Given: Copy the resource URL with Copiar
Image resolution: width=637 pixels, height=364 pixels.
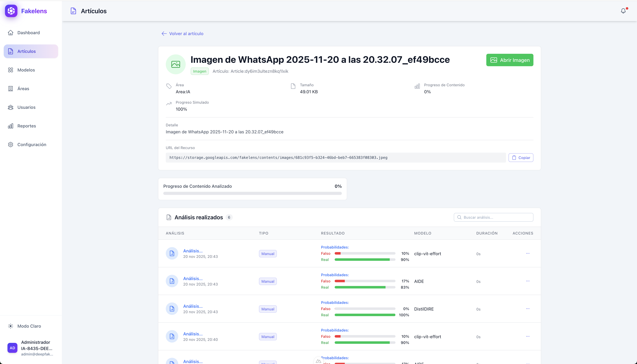Looking at the screenshot, I should tap(521, 157).
